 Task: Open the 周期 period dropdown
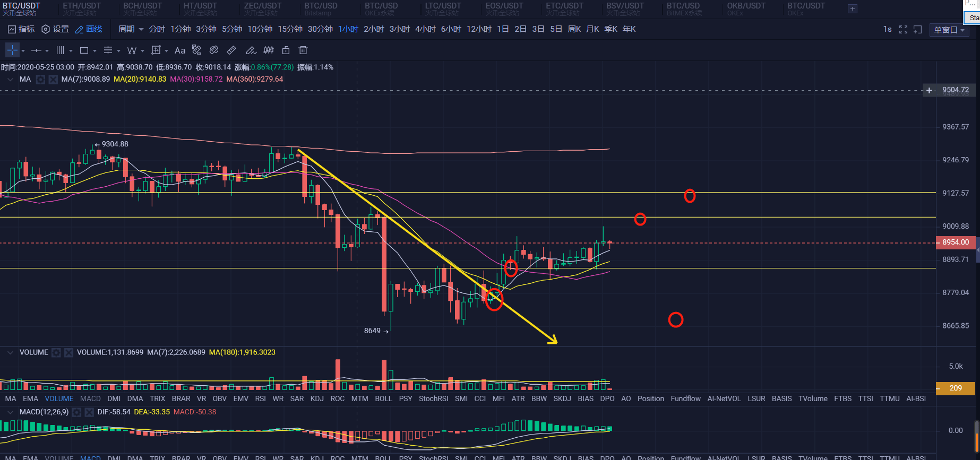pos(131,29)
